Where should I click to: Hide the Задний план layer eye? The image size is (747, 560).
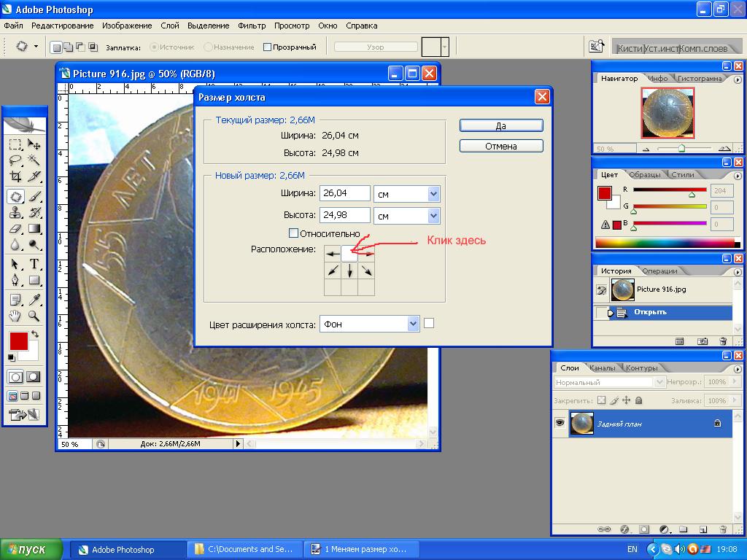[560, 424]
